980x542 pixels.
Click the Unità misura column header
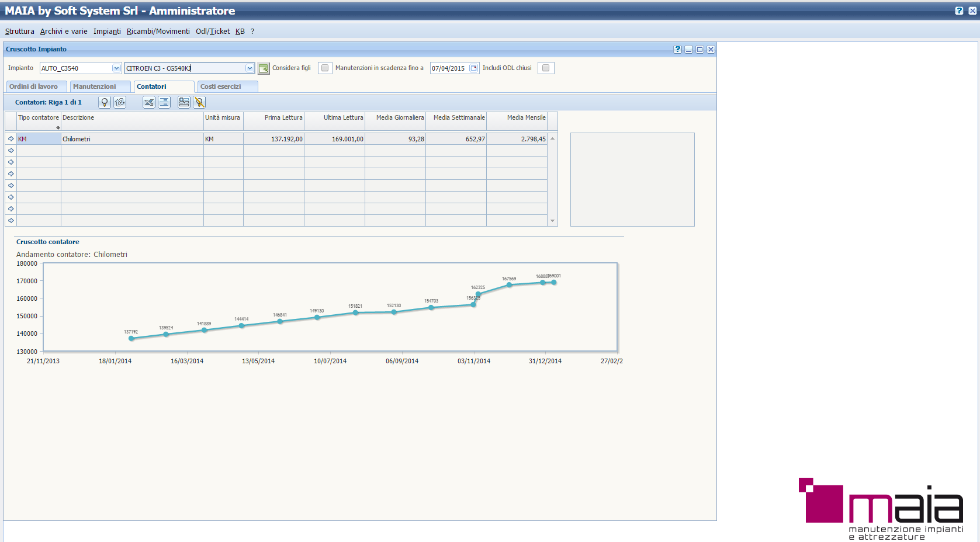(223, 121)
